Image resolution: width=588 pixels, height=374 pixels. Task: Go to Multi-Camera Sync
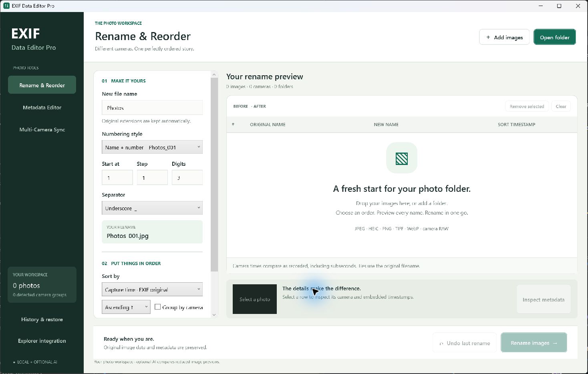click(42, 129)
